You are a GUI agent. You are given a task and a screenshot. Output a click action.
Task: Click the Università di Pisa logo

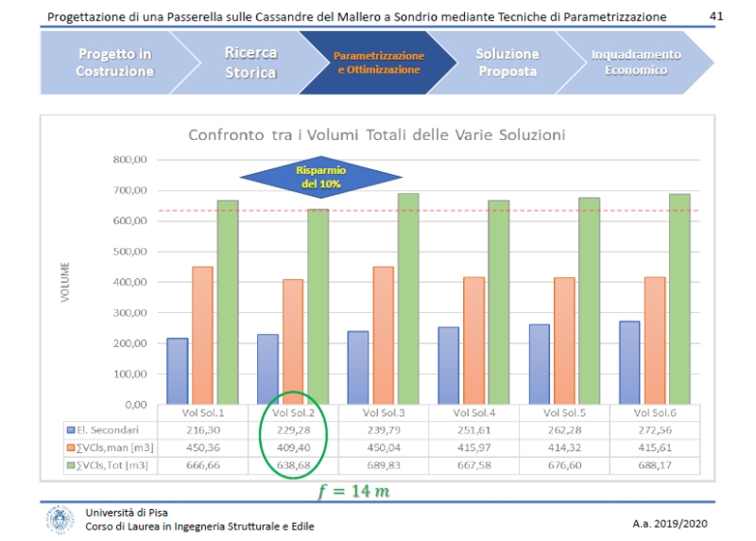coord(60,519)
